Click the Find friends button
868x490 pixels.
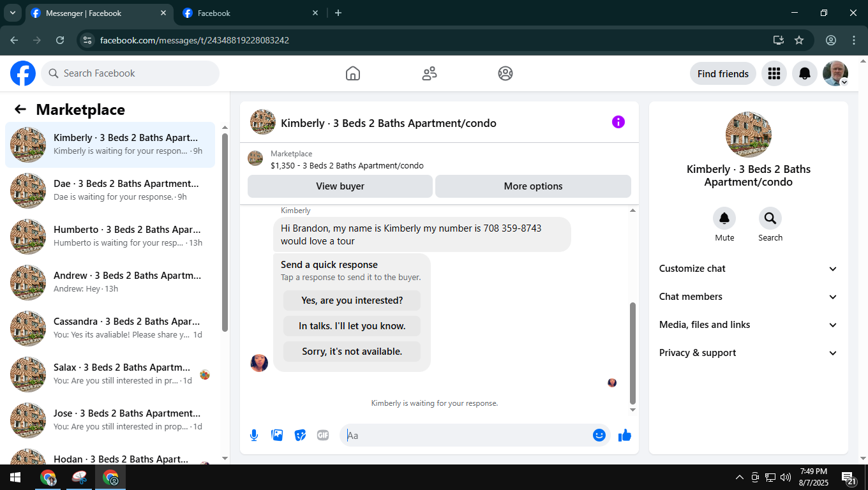723,73
